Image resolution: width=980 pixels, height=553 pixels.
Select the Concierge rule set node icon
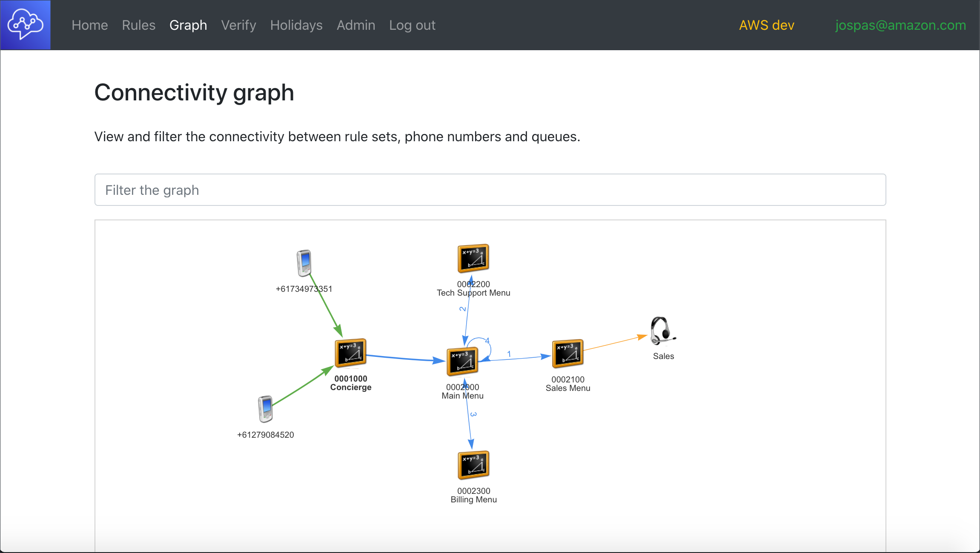coord(350,353)
